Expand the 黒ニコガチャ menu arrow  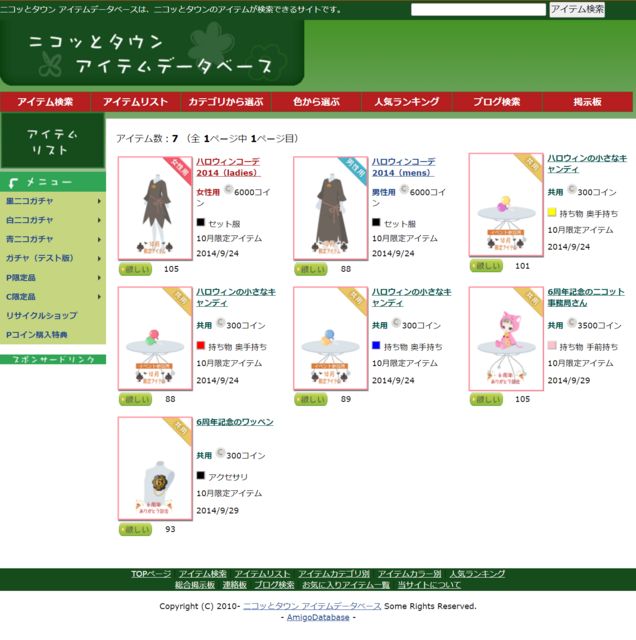click(x=99, y=201)
